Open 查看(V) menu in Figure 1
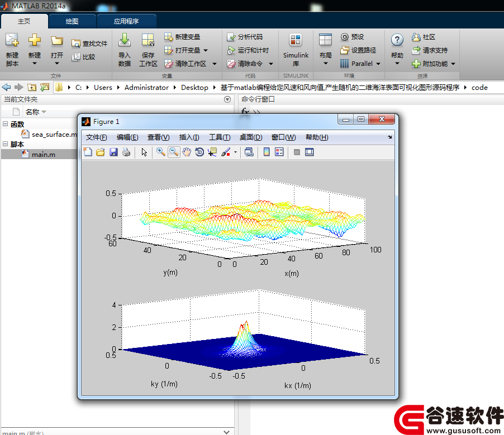Screen dimensions: 504x435 [x=158, y=137]
